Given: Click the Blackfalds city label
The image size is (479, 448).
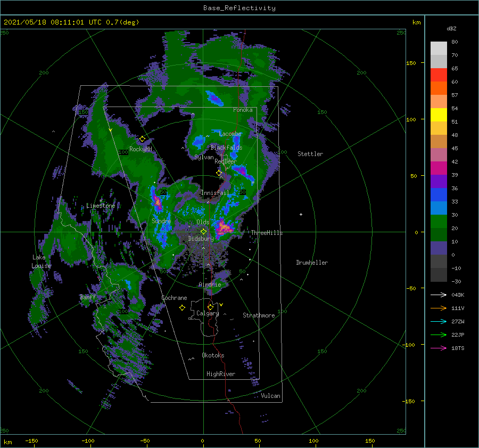Looking at the screenshot, I should 226,148.
